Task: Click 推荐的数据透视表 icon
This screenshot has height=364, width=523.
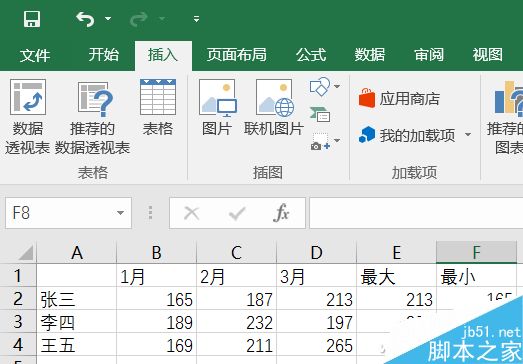Action: click(92, 117)
